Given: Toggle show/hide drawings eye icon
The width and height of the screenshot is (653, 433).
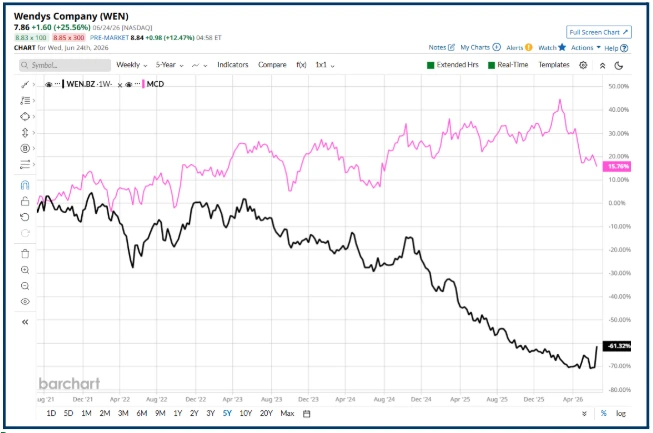Looking at the screenshot, I should coord(25,301).
